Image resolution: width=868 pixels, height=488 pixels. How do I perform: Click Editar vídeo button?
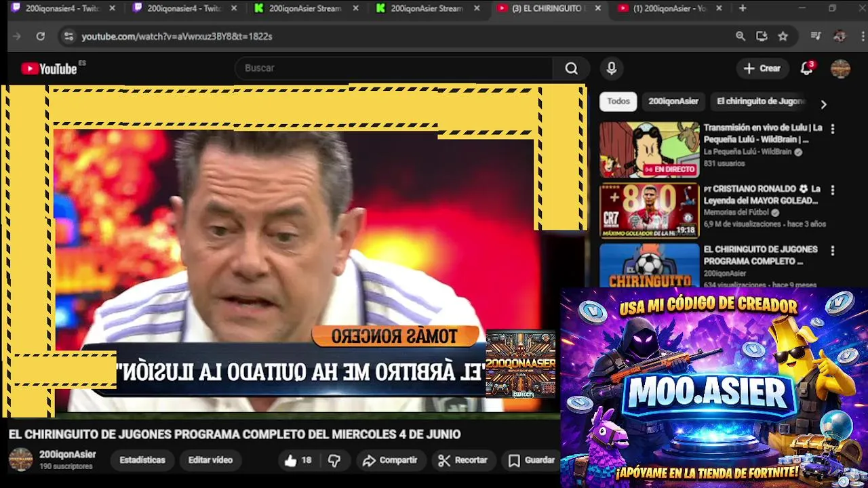[210, 460]
